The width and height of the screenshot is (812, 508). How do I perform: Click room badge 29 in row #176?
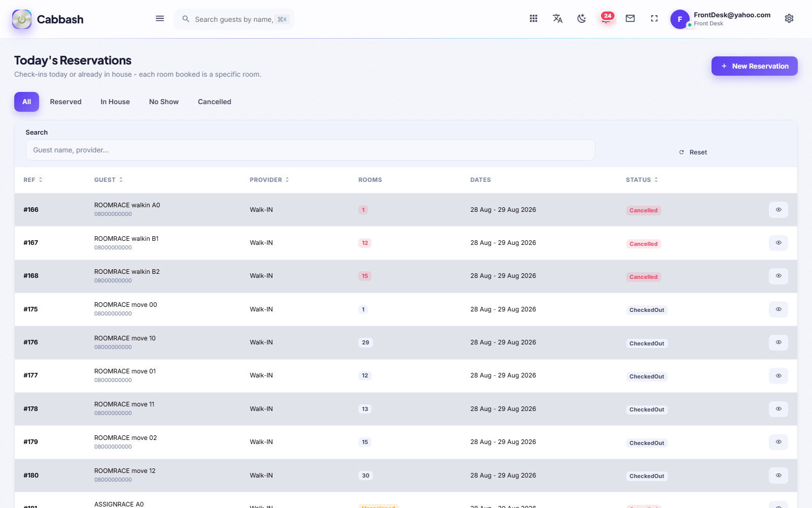click(365, 342)
